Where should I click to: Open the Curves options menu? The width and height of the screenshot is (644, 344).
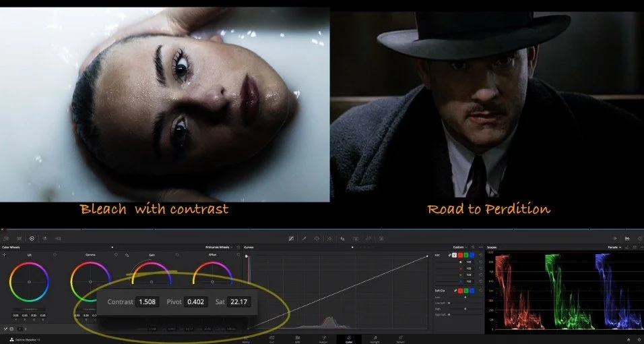pyautogui.click(x=481, y=248)
